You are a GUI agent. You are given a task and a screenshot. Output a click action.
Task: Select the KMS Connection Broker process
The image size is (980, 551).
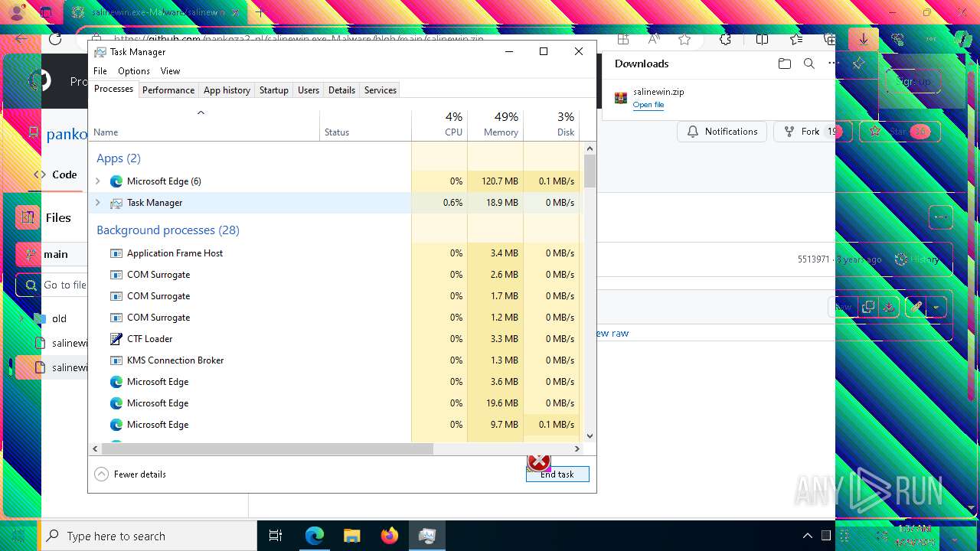[335, 360]
